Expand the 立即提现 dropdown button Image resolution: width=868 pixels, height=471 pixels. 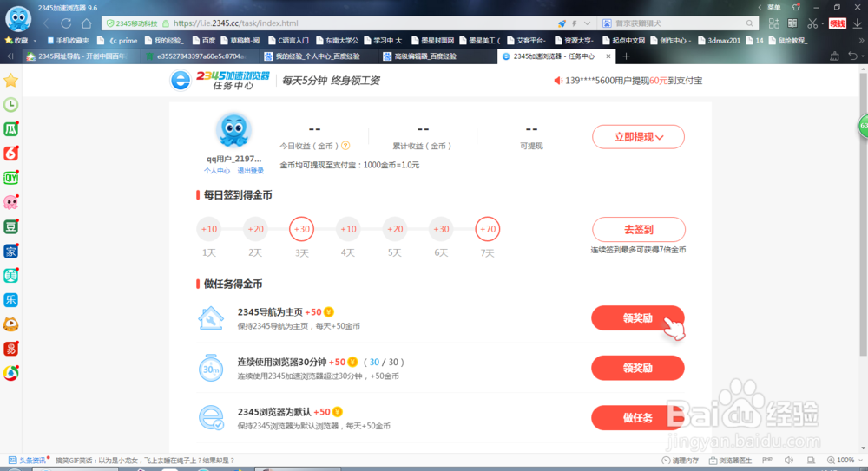click(x=638, y=137)
